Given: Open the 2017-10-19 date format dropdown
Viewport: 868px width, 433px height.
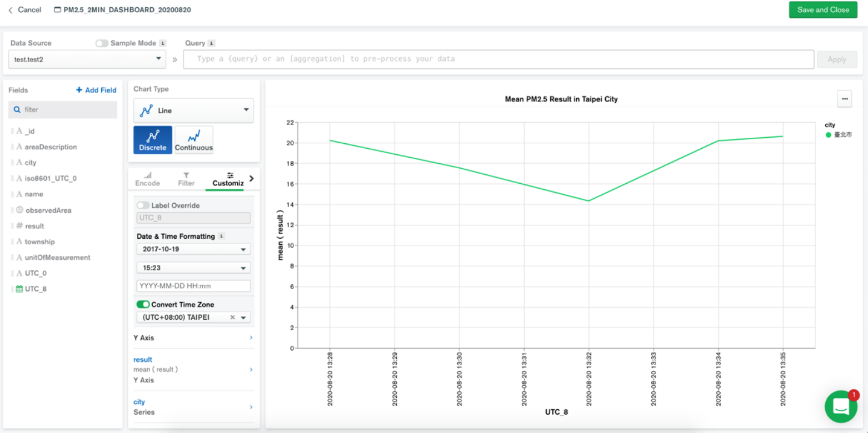Looking at the screenshot, I should coord(193,249).
